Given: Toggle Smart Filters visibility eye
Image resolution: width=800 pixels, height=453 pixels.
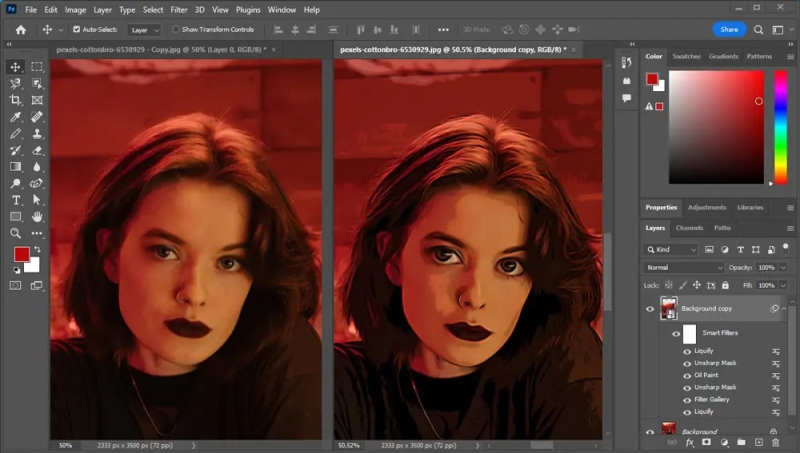Looking at the screenshot, I should click(x=676, y=334).
